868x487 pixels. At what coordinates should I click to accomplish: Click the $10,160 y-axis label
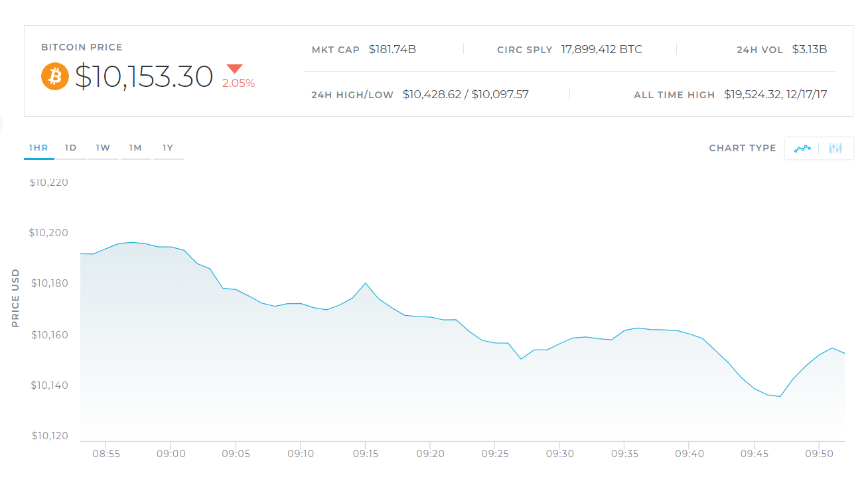pos(50,334)
